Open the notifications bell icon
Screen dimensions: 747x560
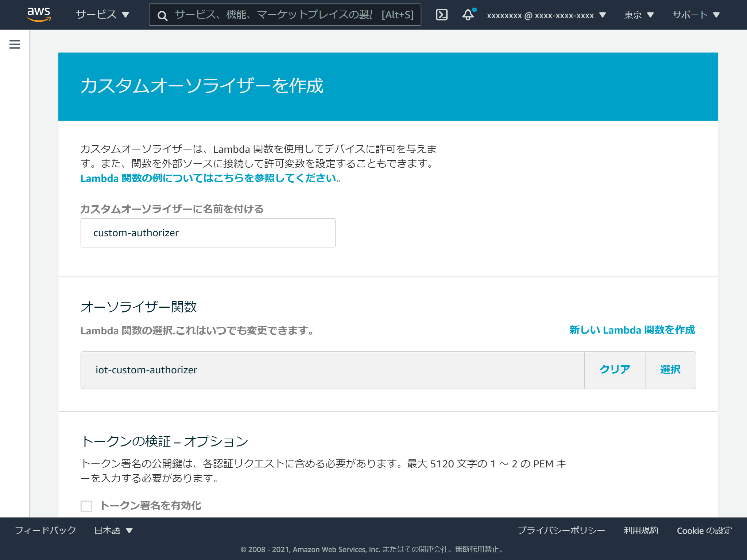468,15
